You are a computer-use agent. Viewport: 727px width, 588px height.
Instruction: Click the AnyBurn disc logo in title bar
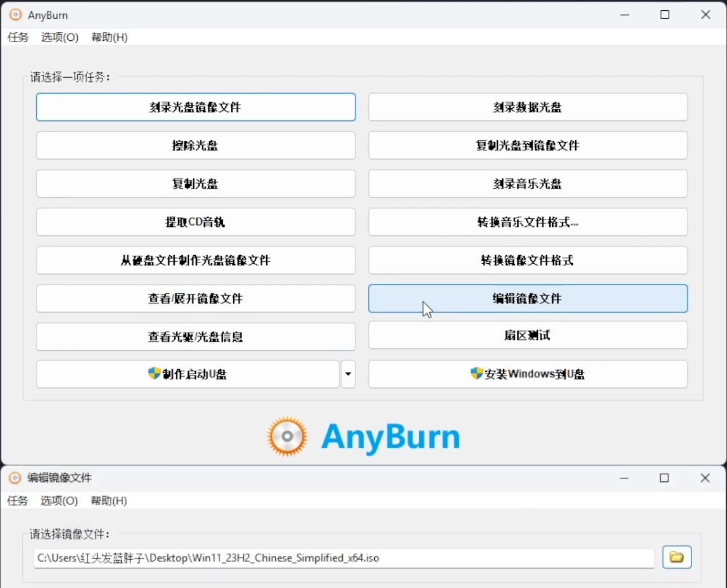click(16, 15)
